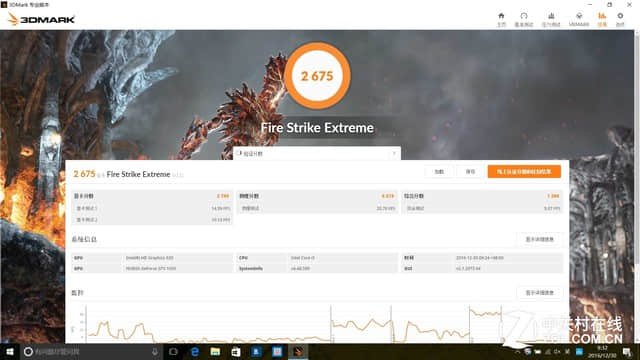Open the Options gear icon
The width and height of the screenshot is (640, 360).
(x=620, y=19)
